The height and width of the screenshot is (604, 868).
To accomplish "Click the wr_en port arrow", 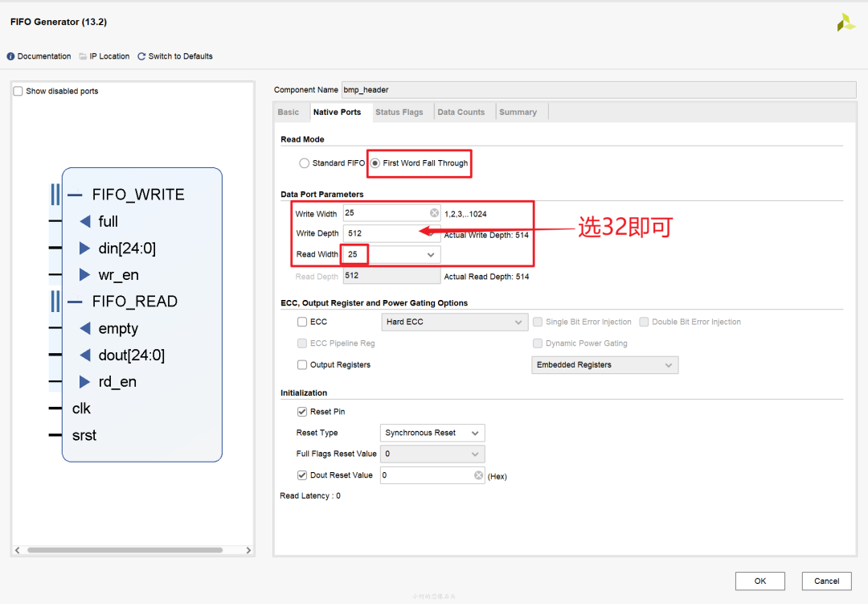I will pos(84,275).
